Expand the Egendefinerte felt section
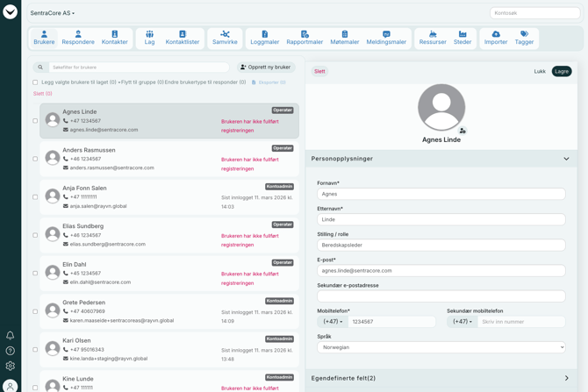The height and width of the screenshot is (392, 588). 566,378
